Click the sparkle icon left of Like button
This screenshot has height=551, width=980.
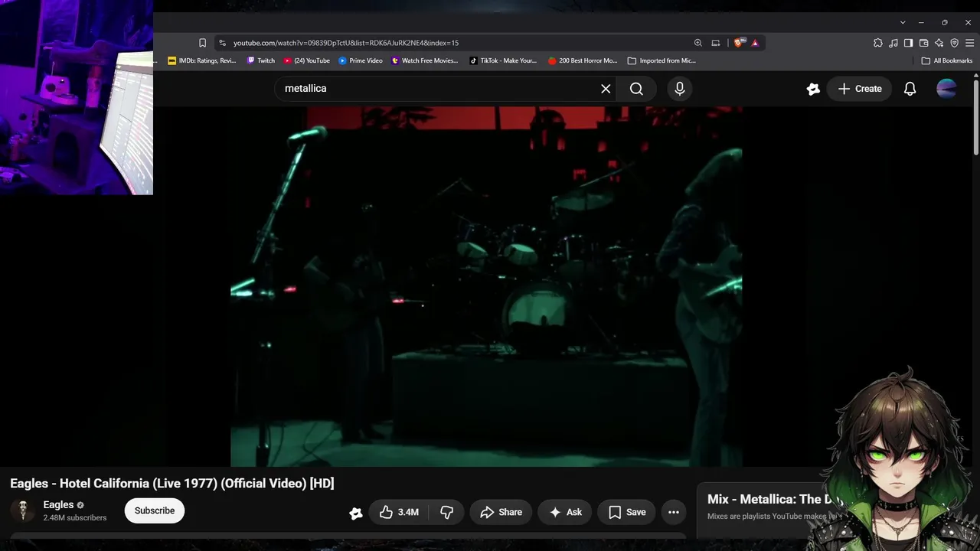coord(356,513)
